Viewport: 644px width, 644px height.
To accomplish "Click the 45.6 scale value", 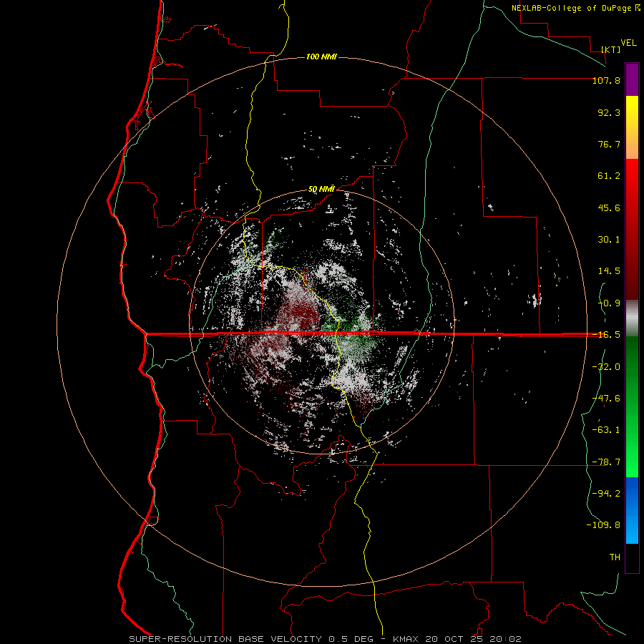I will click(x=609, y=208).
